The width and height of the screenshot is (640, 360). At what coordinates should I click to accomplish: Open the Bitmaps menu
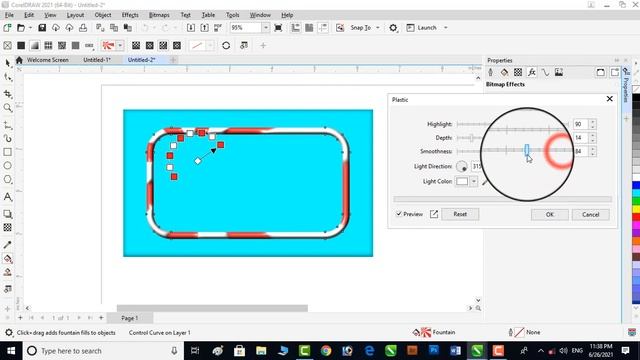(159, 15)
